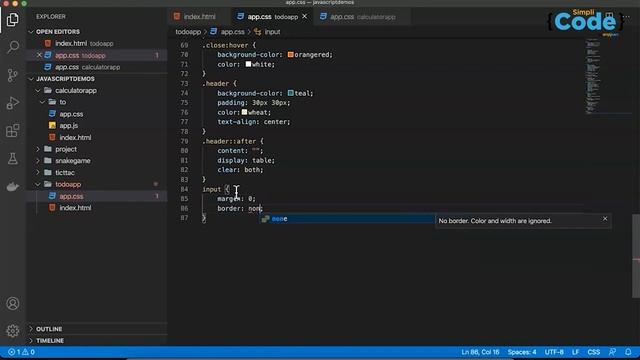Click line number 79 in gutter
The image size is (640, 360).
coord(184,141)
